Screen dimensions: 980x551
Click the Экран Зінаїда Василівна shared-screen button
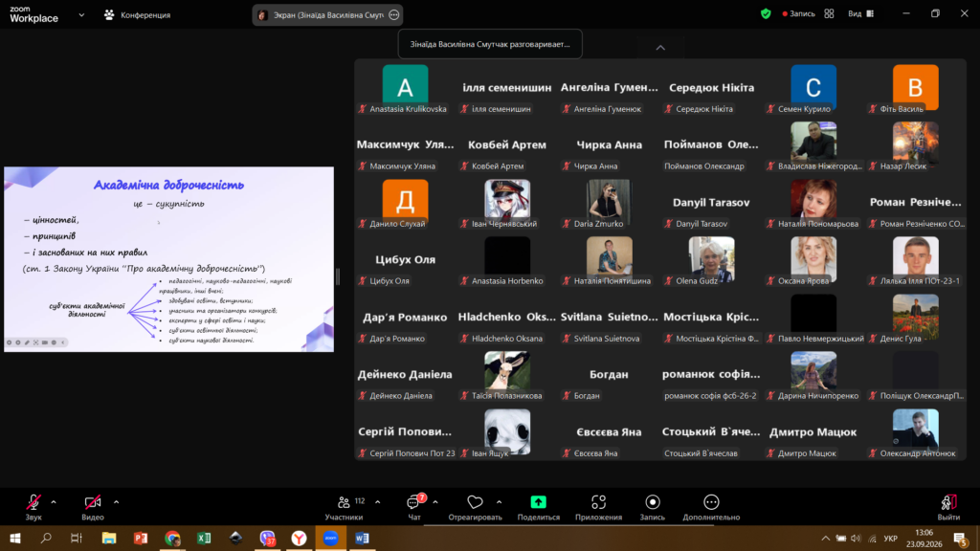pos(327,15)
